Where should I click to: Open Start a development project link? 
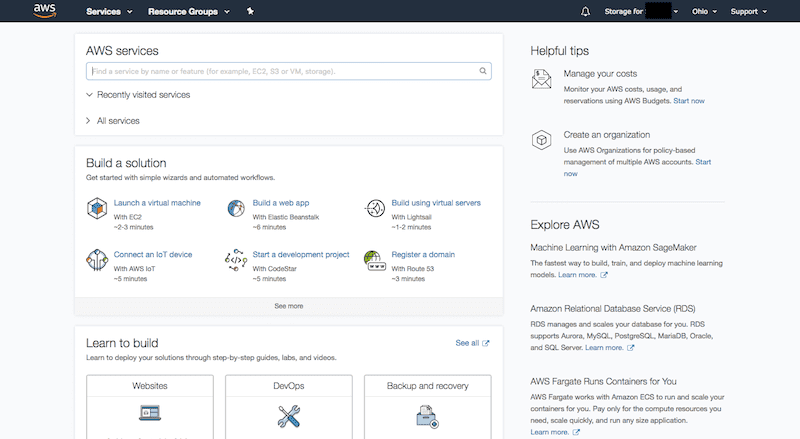point(301,254)
